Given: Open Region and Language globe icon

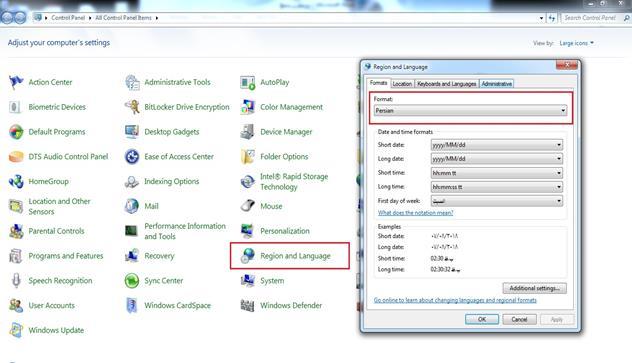Looking at the screenshot, I should pos(248,256).
